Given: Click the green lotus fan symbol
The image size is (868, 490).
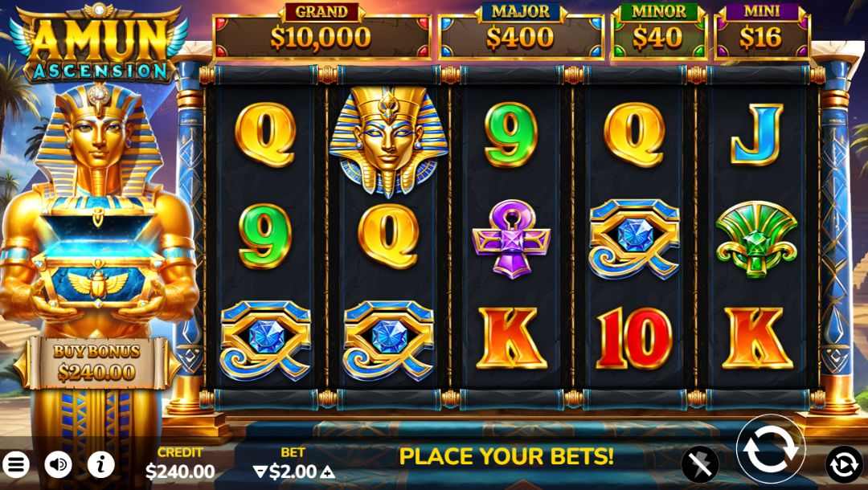Looking at the screenshot, I should (757, 239).
